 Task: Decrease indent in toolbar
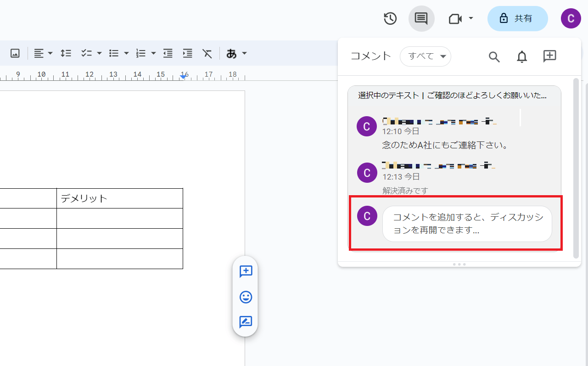(168, 53)
